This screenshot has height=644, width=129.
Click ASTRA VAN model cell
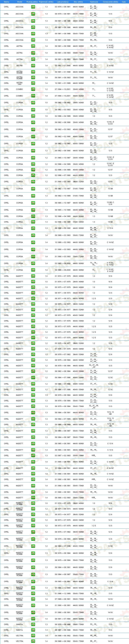19,83
